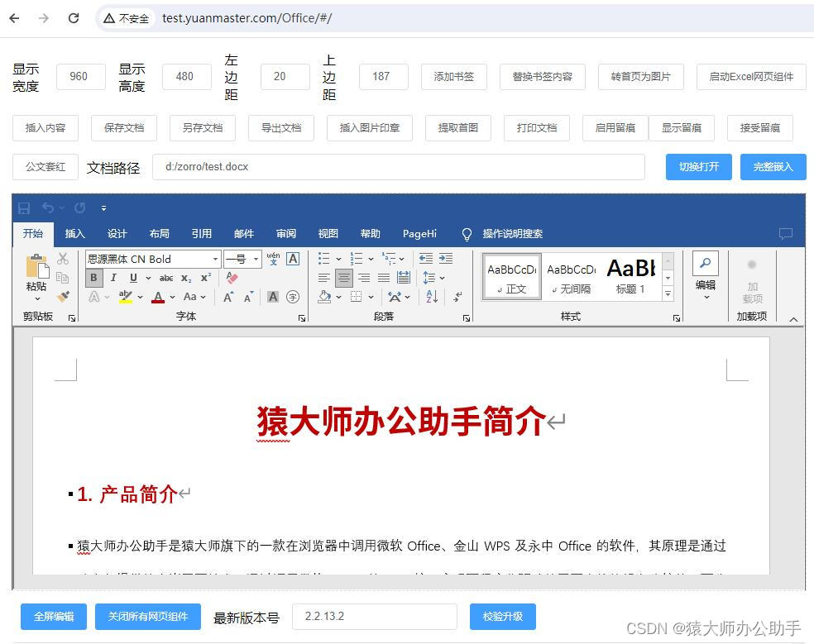This screenshot has width=814, height=644.
Task: Switch to the 布局 ribbon tab
Action: 160,233
